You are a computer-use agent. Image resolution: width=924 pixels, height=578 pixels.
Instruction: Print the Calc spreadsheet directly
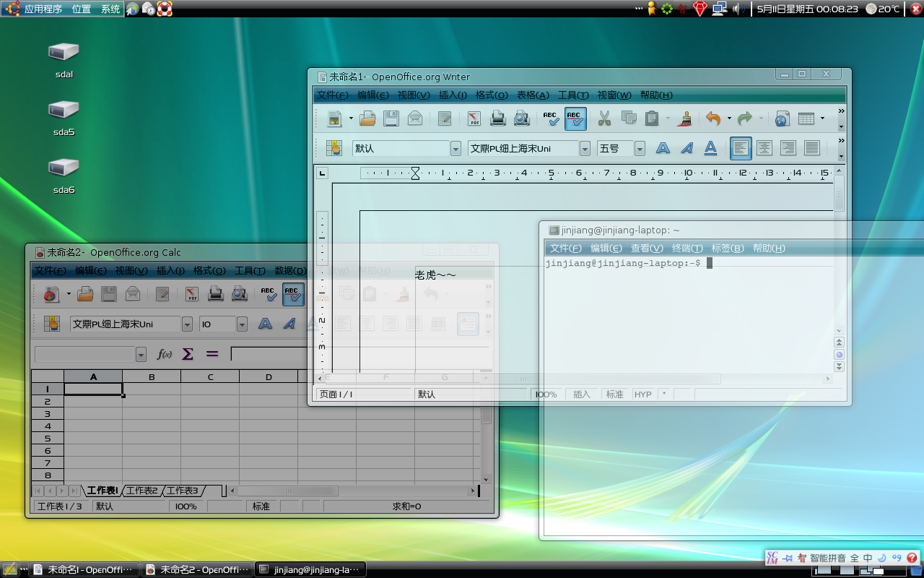click(x=215, y=294)
